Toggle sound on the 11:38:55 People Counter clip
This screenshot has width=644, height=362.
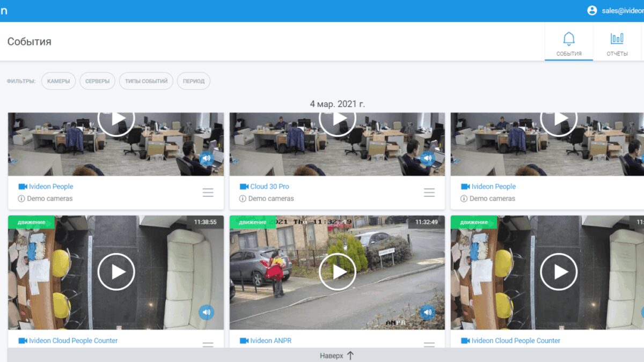tap(207, 312)
